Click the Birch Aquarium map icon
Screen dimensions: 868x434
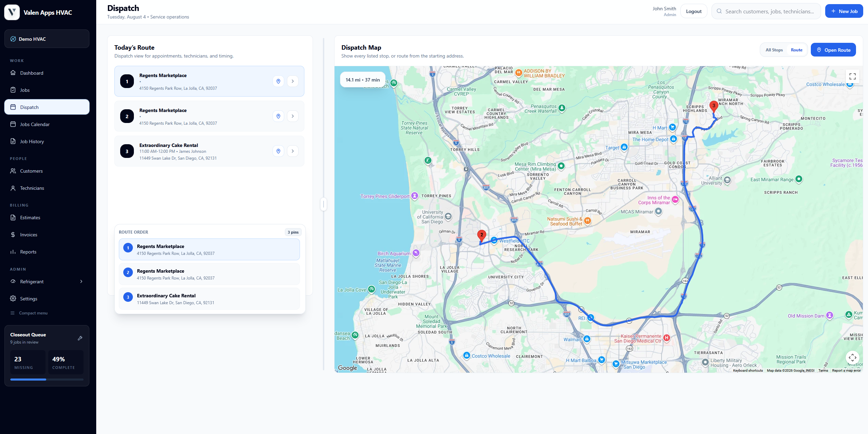click(416, 253)
